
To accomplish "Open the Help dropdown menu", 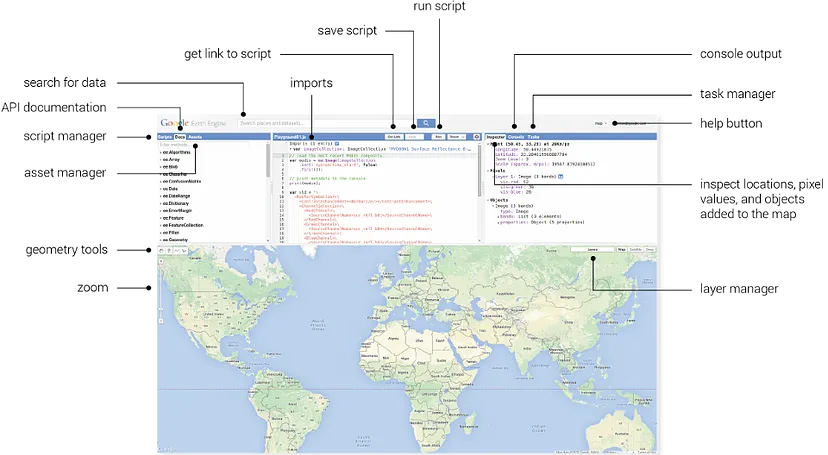I will coord(600,124).
